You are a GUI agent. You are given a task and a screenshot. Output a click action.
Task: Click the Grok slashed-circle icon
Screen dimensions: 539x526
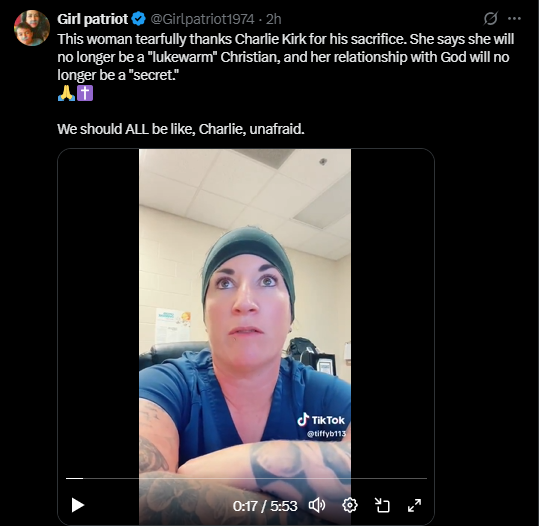coord(490,19)
